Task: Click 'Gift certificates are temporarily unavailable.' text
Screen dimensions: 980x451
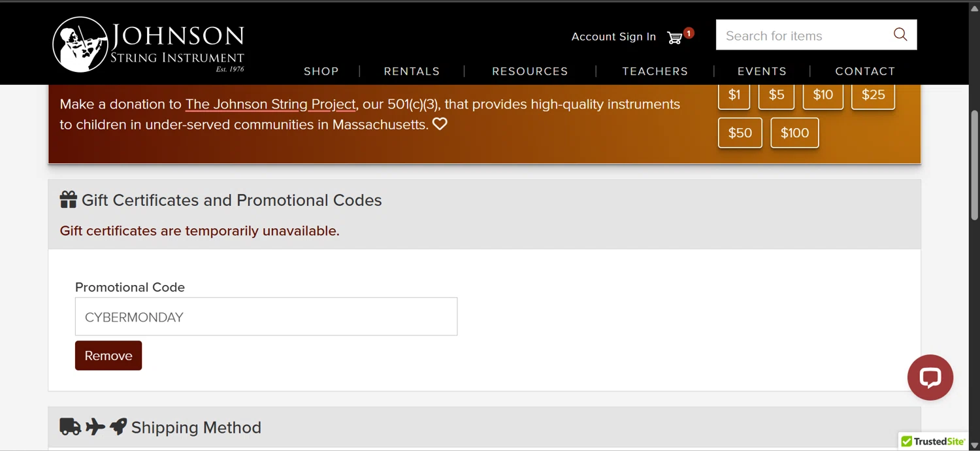Action: click(199, 231)
